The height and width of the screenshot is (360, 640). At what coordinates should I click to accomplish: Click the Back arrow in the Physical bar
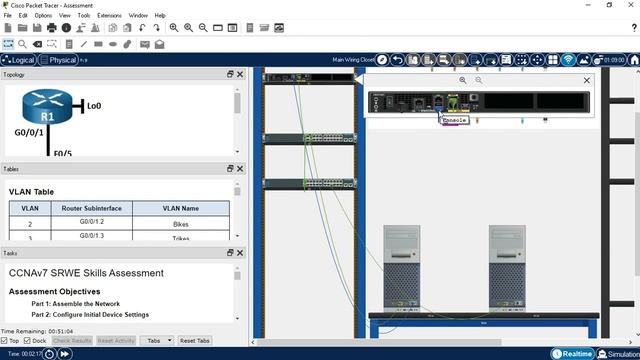[397, 60]
